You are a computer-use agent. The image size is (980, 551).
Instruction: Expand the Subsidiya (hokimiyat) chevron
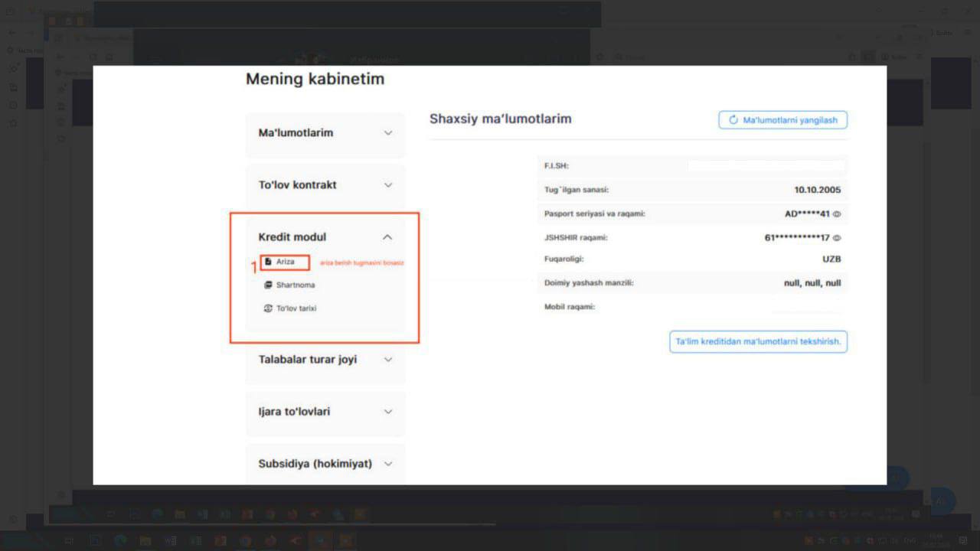tap(388, 464)
